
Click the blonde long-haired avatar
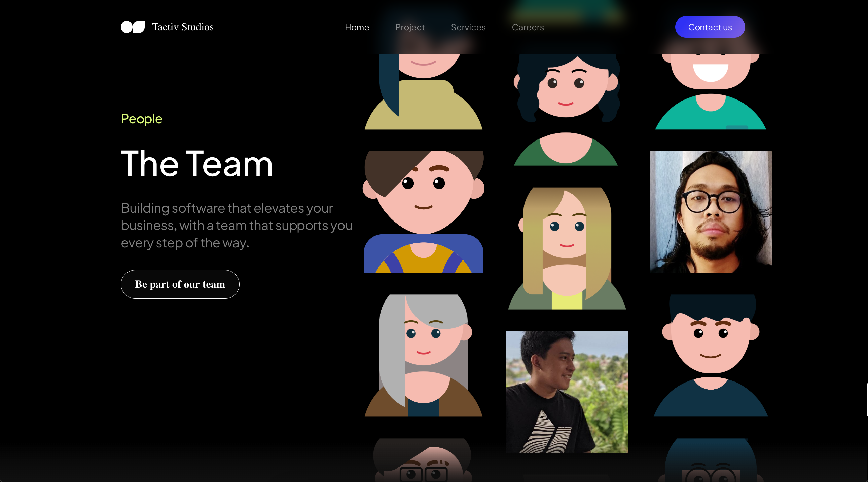pos(567,248)
